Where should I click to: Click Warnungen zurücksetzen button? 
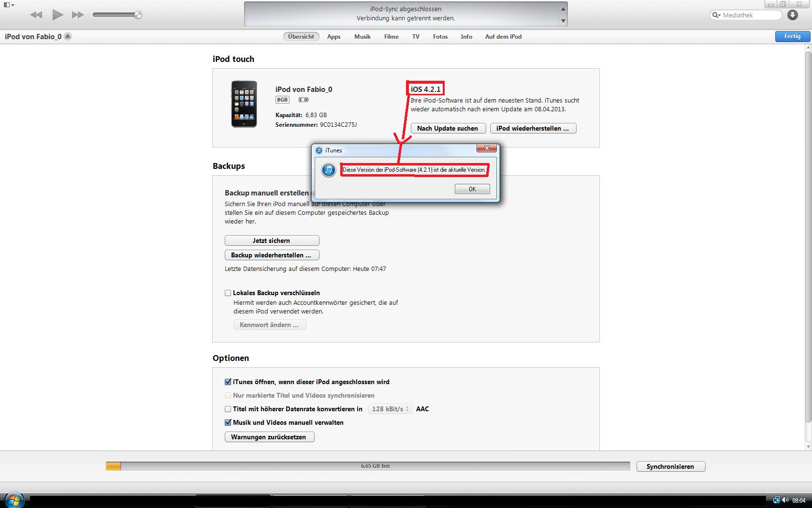tap(269, 437)
